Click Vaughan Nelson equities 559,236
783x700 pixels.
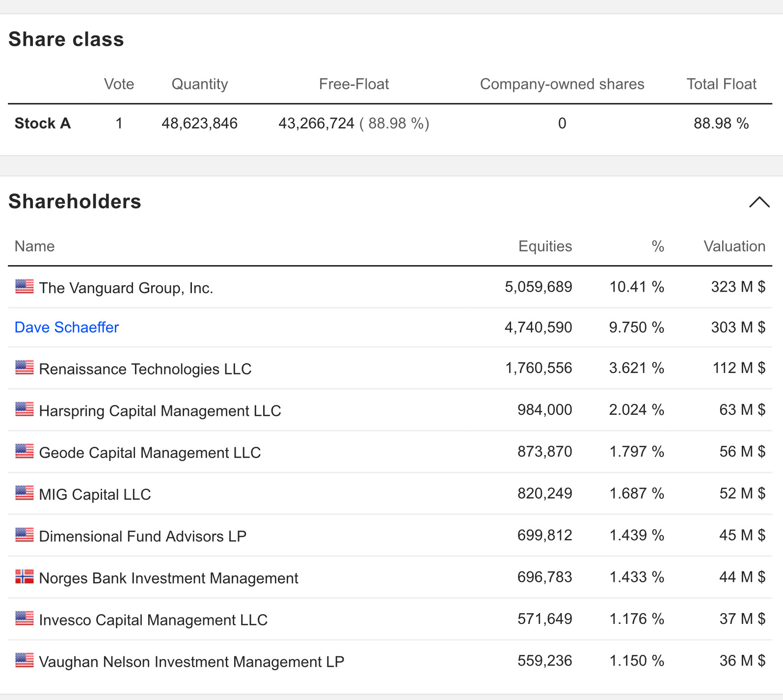pyautogui.click(x=545, y=661)
